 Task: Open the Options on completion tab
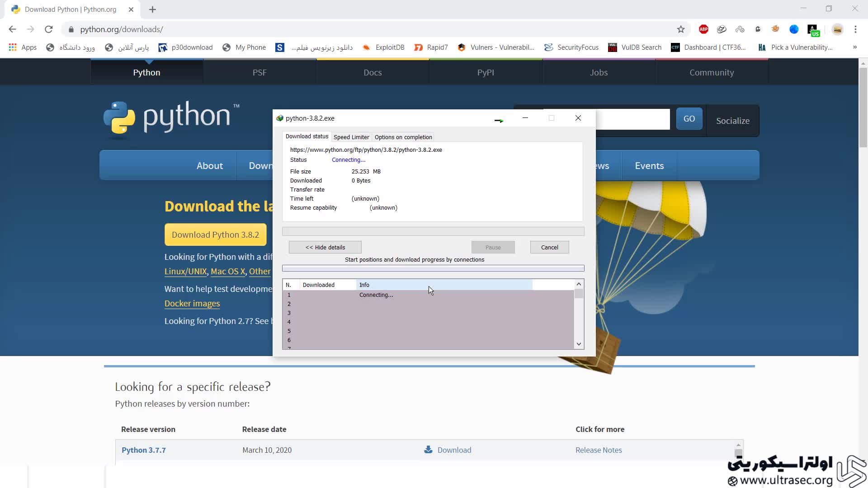[x=403, y=137]
